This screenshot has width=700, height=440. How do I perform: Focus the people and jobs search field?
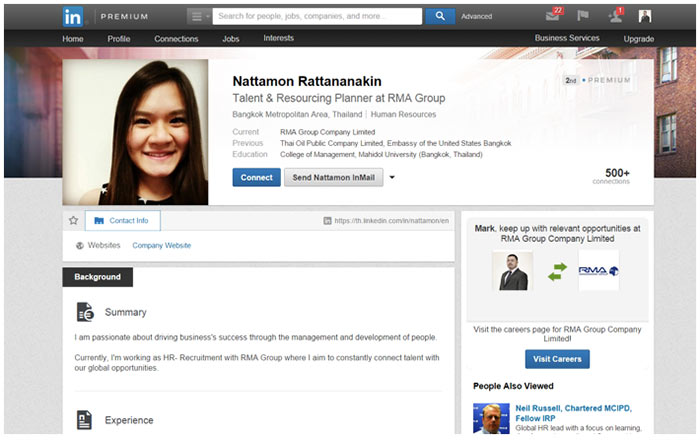point(317,16)
